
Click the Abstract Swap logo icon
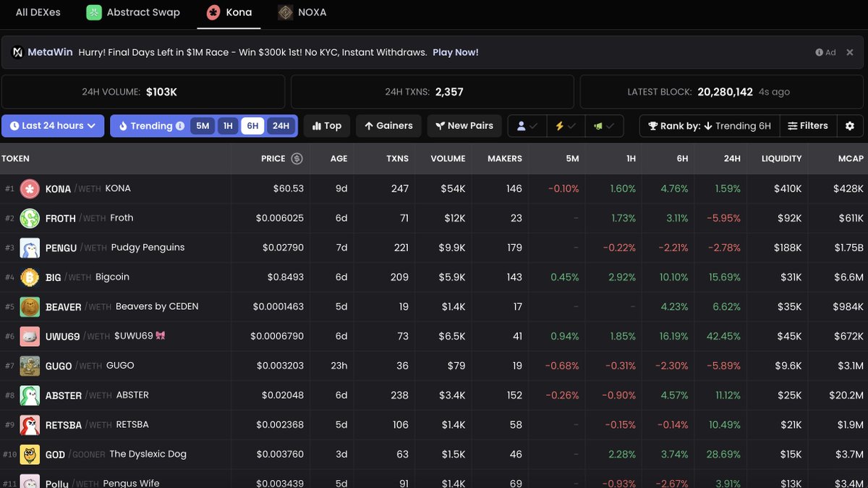(94, 12)
